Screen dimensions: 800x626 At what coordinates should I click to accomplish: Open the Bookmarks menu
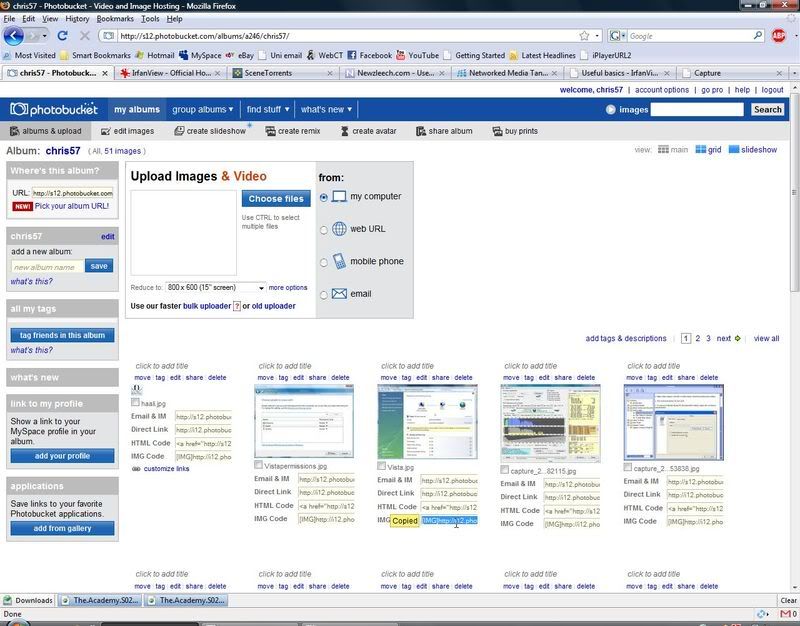pyautogui.click(x=115, y=18)
